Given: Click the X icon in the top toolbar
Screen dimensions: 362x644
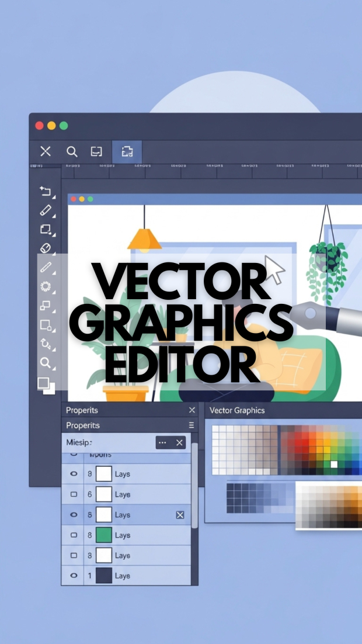Looking at the screenshot, I should [x=46, y=152].
